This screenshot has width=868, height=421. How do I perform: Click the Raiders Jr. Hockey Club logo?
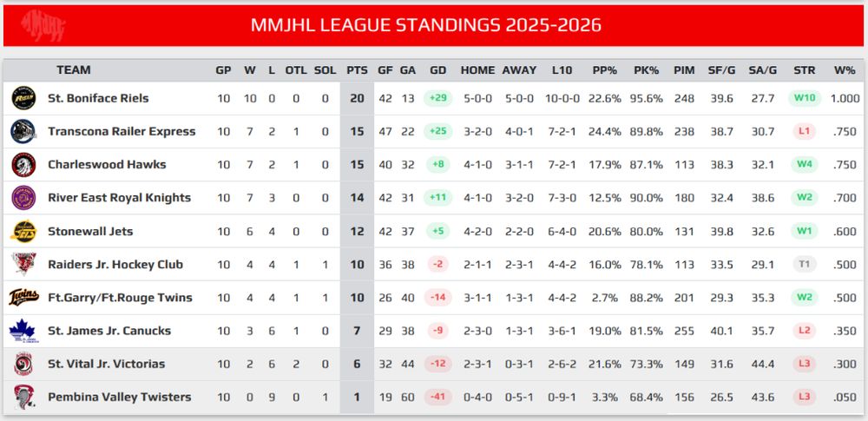(x=23, y=264)
